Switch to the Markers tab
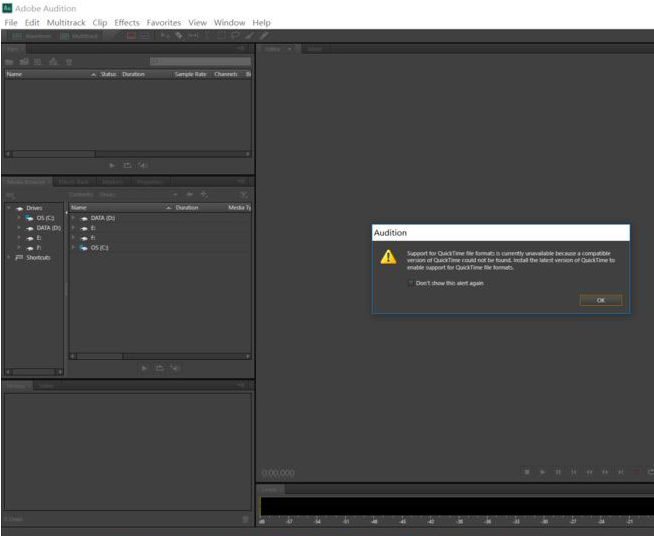 (x=113, y=182)
